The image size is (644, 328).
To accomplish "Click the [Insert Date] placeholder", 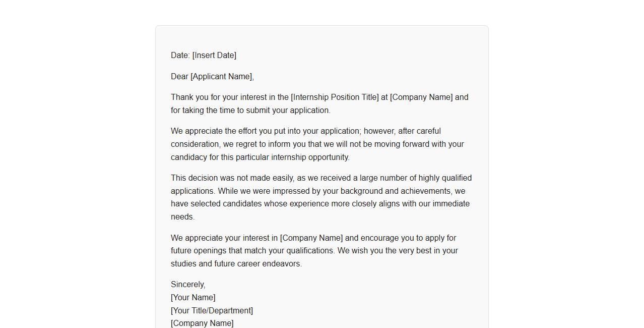I will (x=214, y=56).
